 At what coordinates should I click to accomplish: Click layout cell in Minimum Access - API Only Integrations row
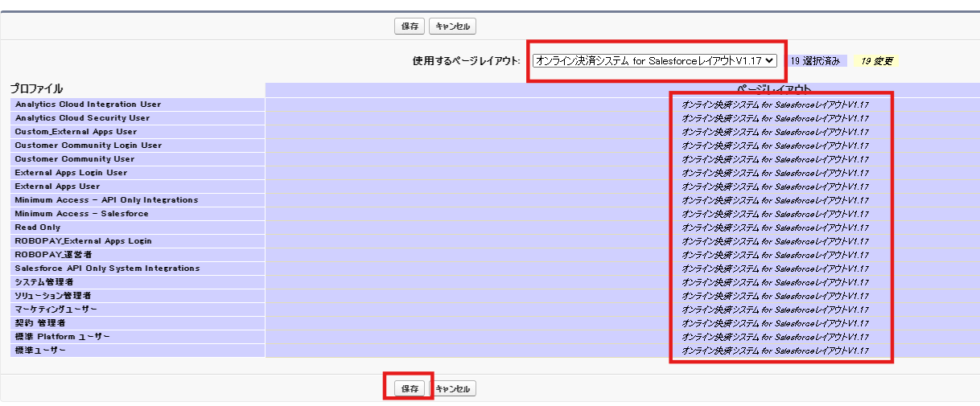[x=776, y=200]
